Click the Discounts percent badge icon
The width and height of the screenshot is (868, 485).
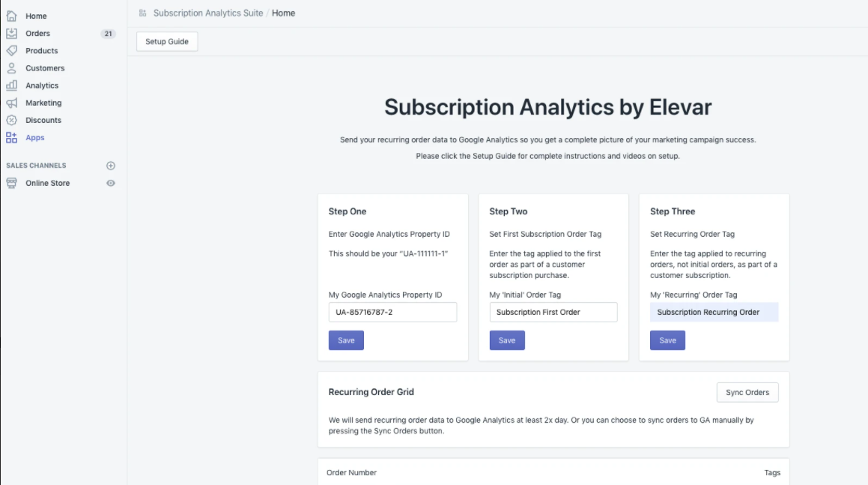11,120
